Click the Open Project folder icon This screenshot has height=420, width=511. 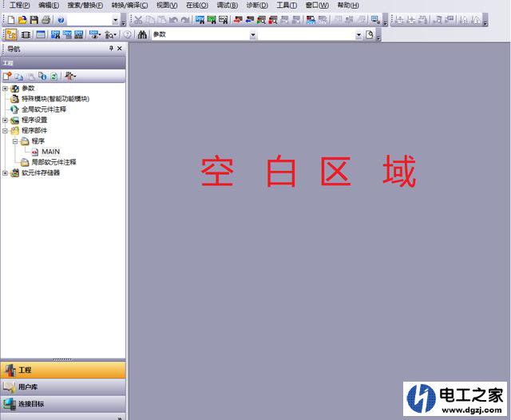pos(22,19)
